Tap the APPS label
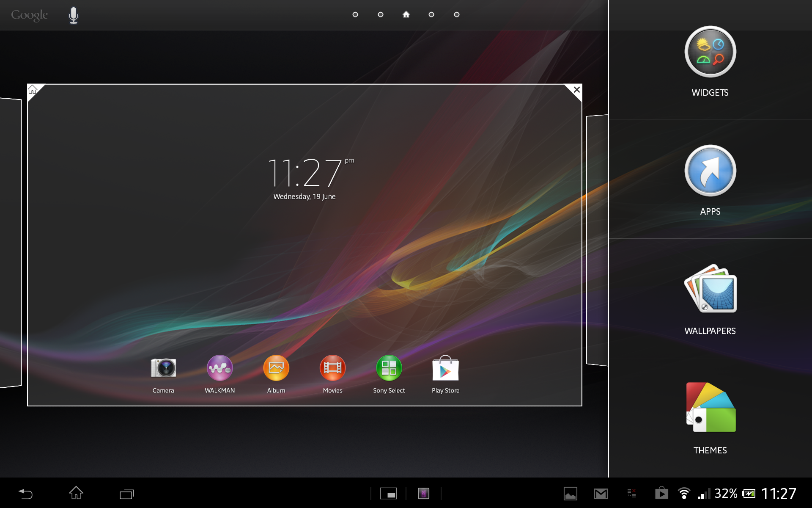This screenshot has width=812, height=508. (710, 212)
